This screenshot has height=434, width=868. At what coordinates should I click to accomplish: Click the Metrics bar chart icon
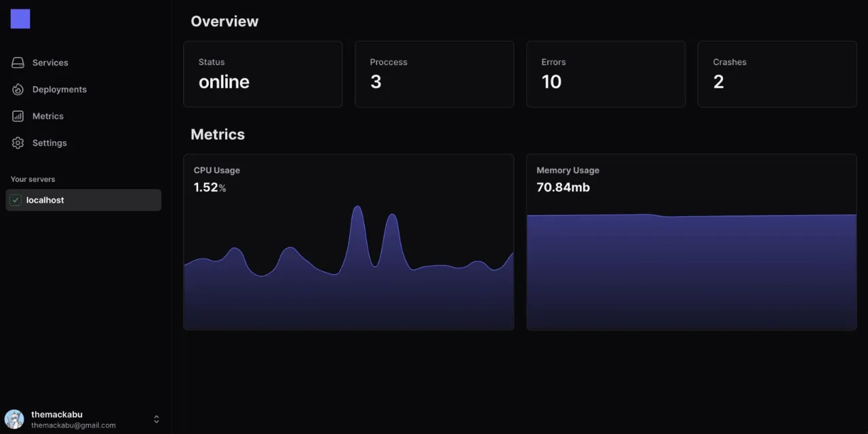coord(18,116)
